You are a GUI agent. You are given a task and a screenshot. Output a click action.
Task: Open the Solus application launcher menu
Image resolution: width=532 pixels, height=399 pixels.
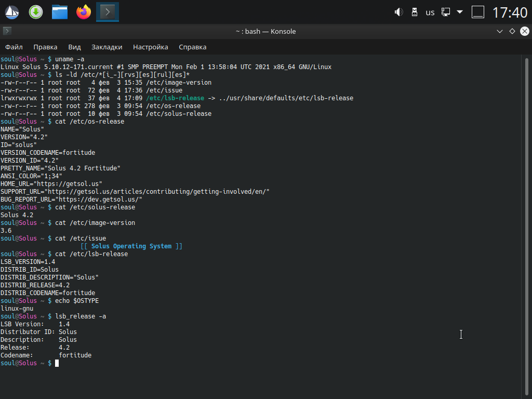(12, 12)
